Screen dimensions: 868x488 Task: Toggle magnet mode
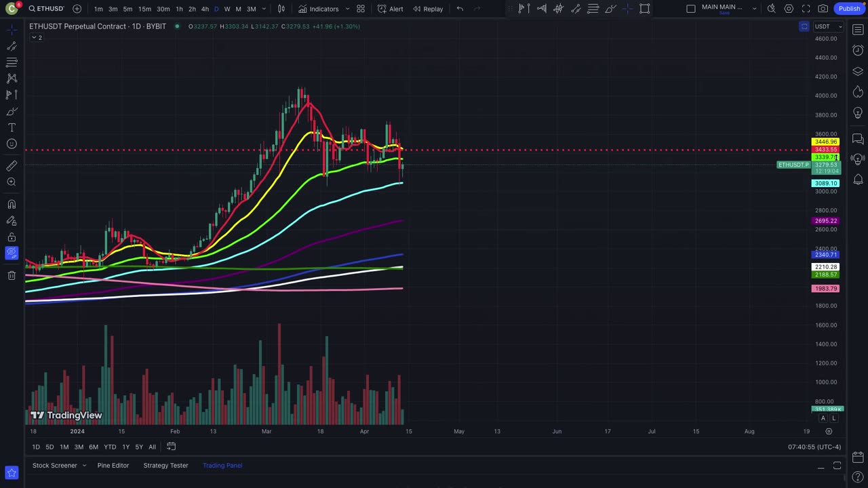click(x=12, y=204)
